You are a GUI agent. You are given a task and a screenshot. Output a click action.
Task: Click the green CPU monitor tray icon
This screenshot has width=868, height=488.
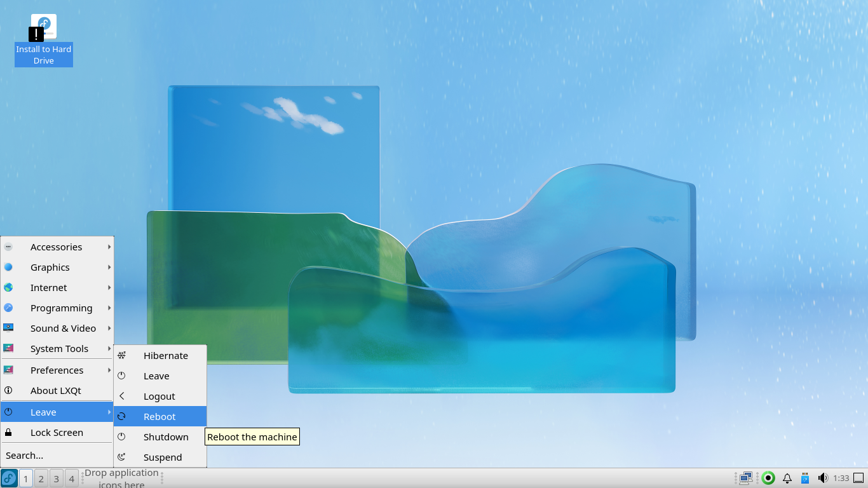click(x=768, y=478)
